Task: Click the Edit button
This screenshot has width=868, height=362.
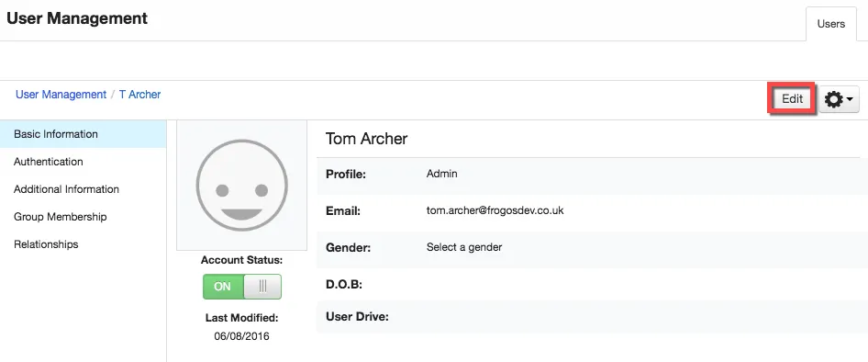Action: point(792,99)
